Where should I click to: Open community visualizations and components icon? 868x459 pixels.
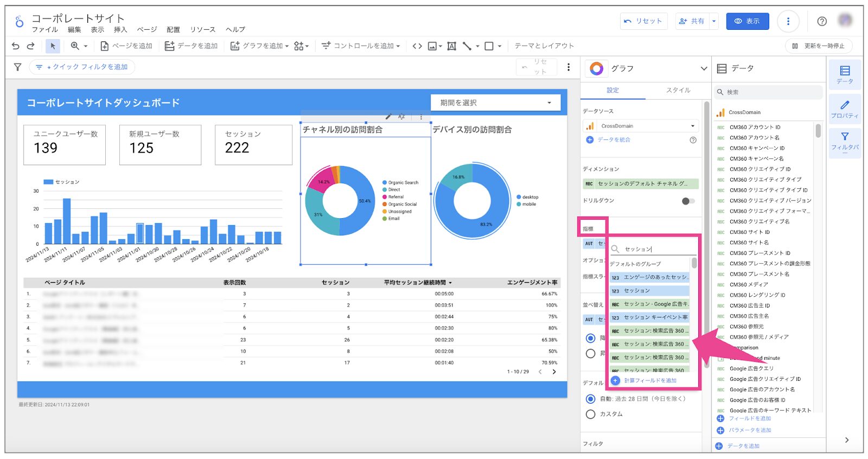click(x=299, y=46)
